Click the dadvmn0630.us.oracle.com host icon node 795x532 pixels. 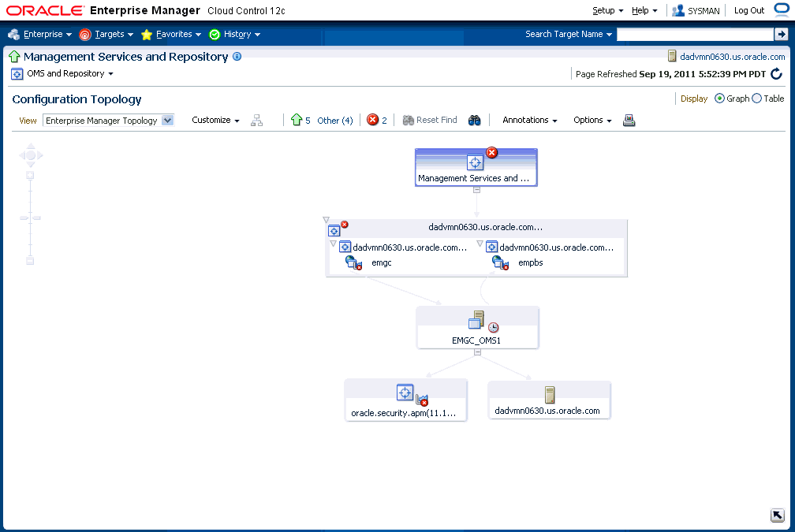550,395
